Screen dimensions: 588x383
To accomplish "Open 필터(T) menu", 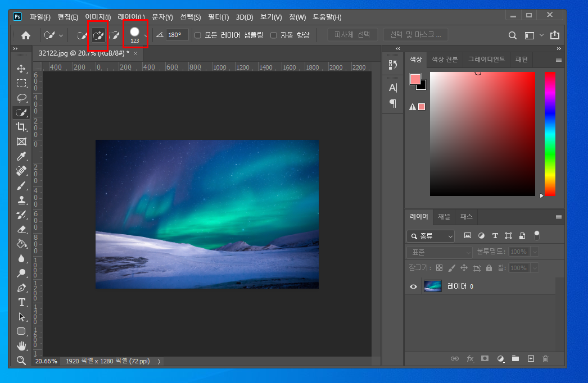I will coord(218,17).
